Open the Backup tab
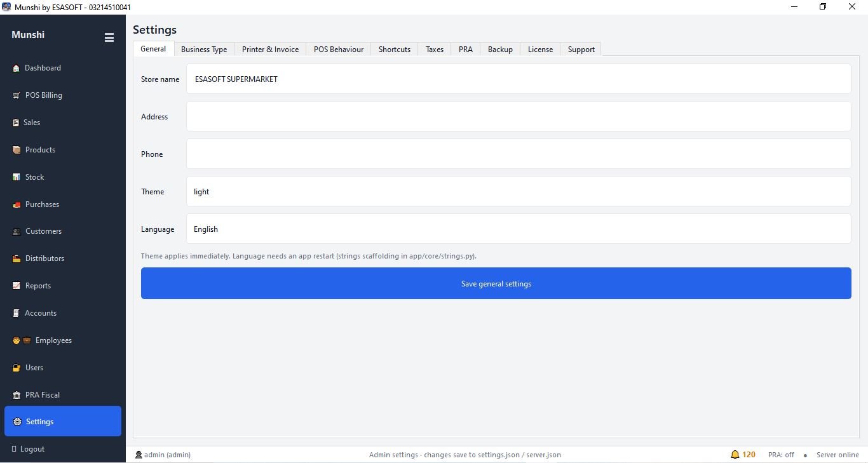This screenshot has height=463, width=868. (x=500, y=50)
